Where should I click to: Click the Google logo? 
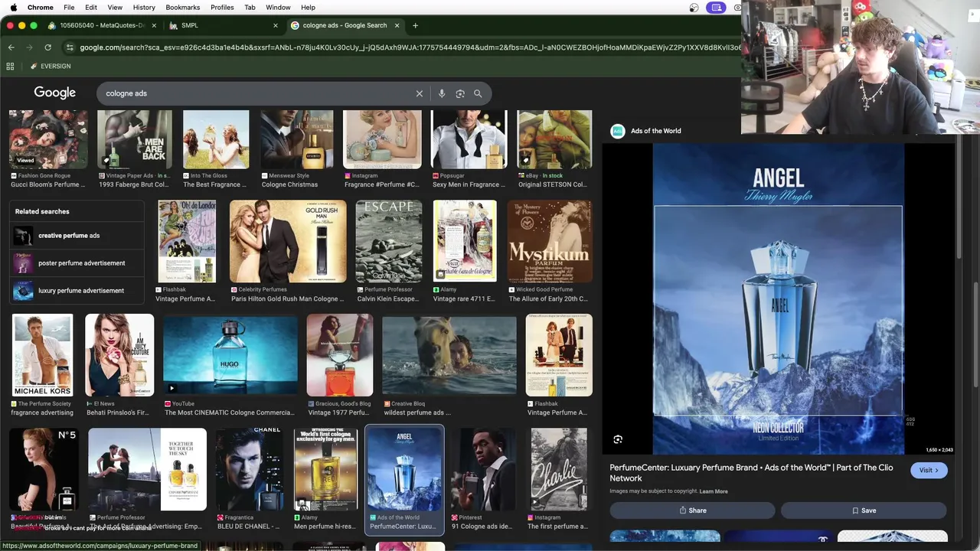(x=54, y=93)
